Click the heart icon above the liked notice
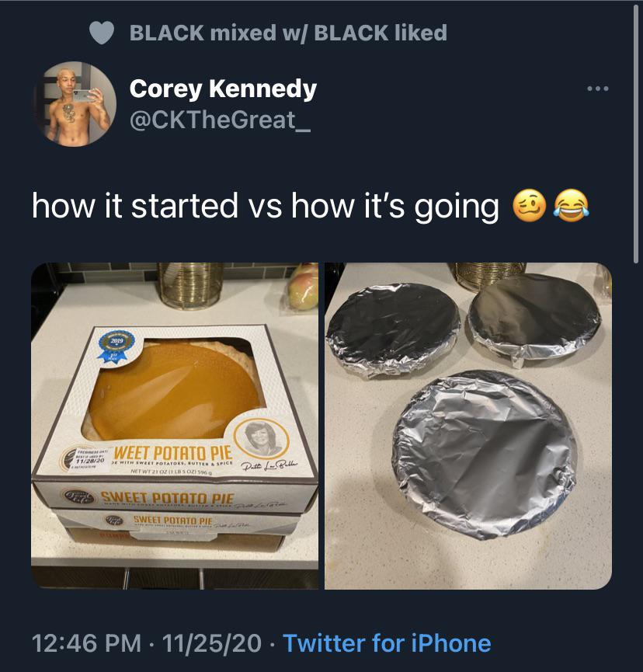This screenshot has height=672, width=643. [102, 33]
